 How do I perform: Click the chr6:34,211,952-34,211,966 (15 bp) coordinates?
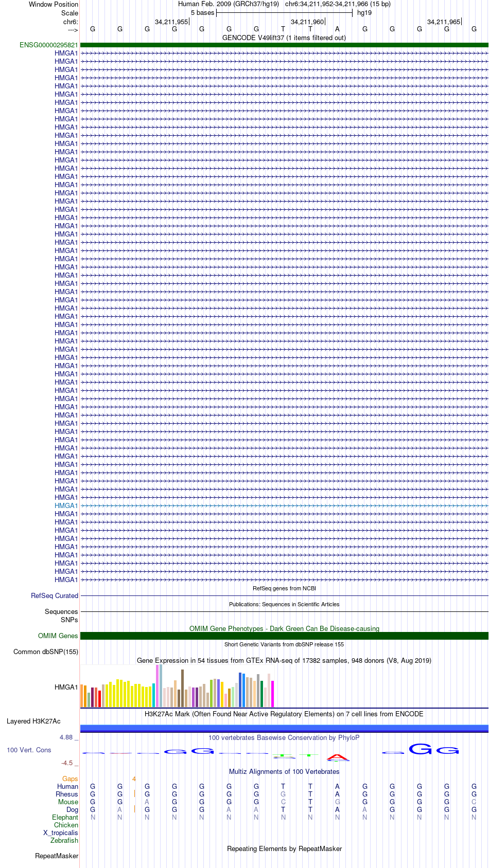338,4
